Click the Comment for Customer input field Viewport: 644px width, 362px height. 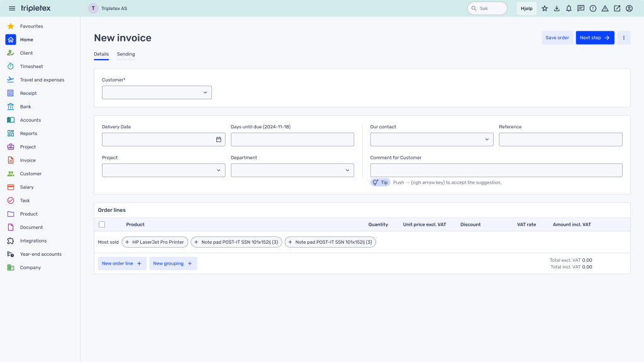click(x=496, y=170)
